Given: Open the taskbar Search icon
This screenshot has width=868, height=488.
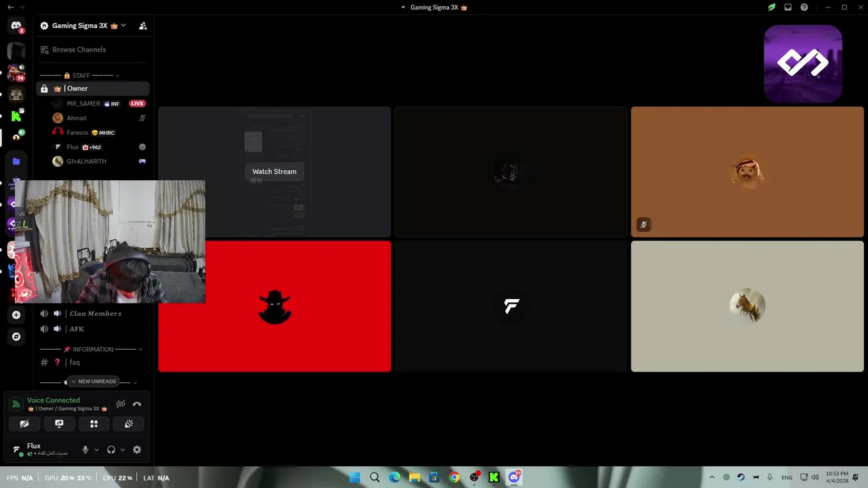Looking at the screenshot, I should (374, 477).
